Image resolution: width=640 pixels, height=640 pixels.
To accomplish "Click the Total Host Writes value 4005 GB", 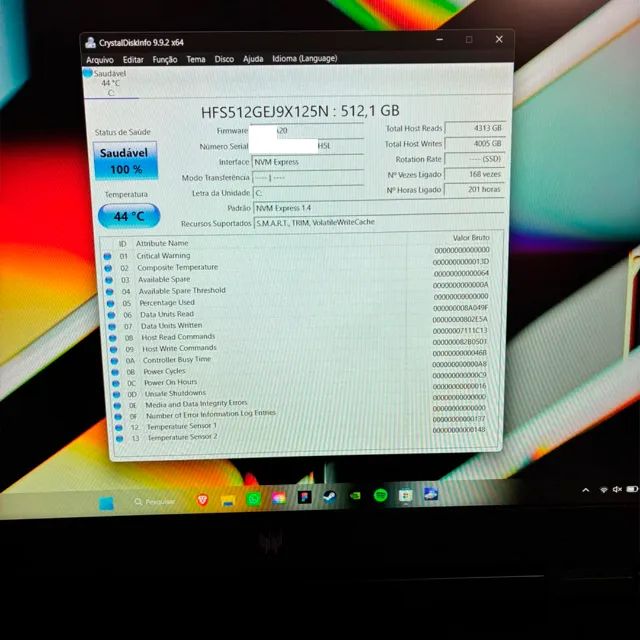I will 475,143.
